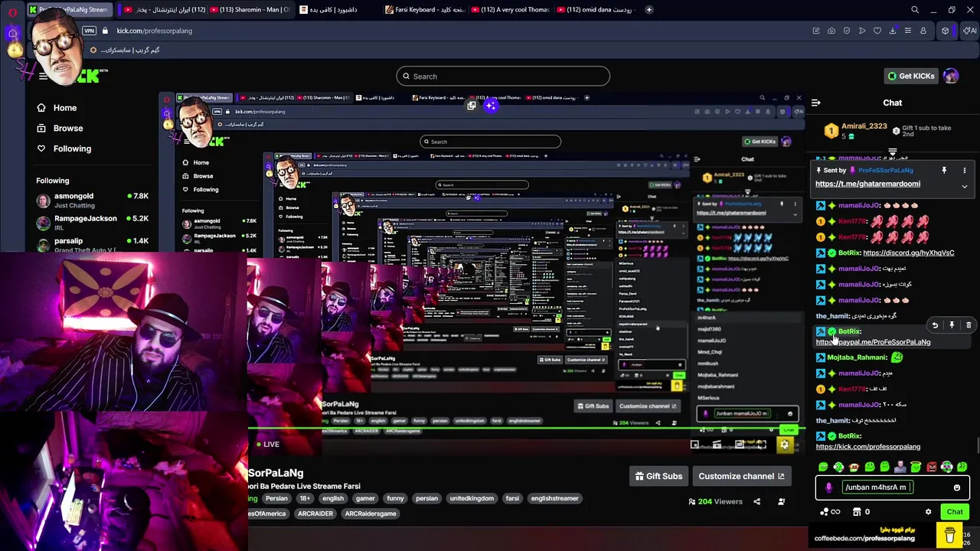Collapse the chat panel with the arrow icon
980x551 pixels.
(816, 103)
